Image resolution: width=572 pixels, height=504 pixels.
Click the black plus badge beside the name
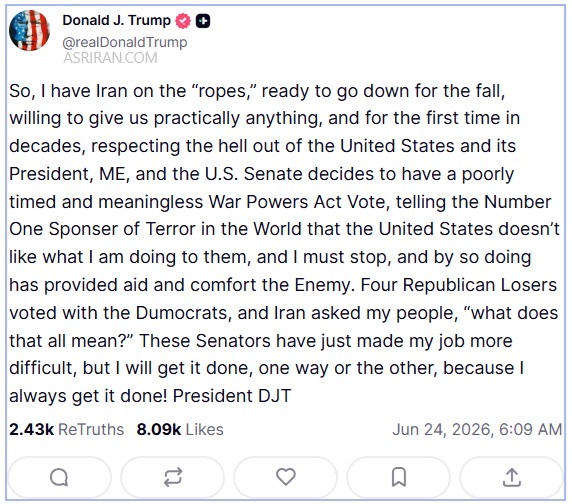[x=203, y=21]
